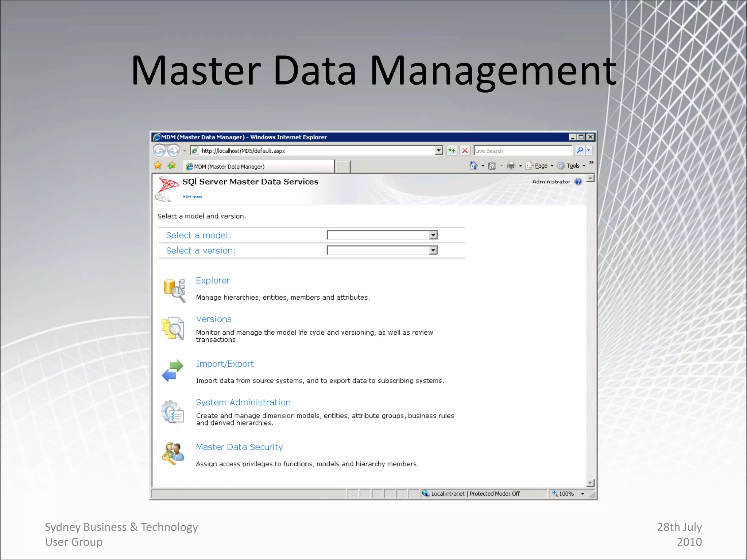
Task: Open the Select a model dropdown
Action: tap(382, 235)
